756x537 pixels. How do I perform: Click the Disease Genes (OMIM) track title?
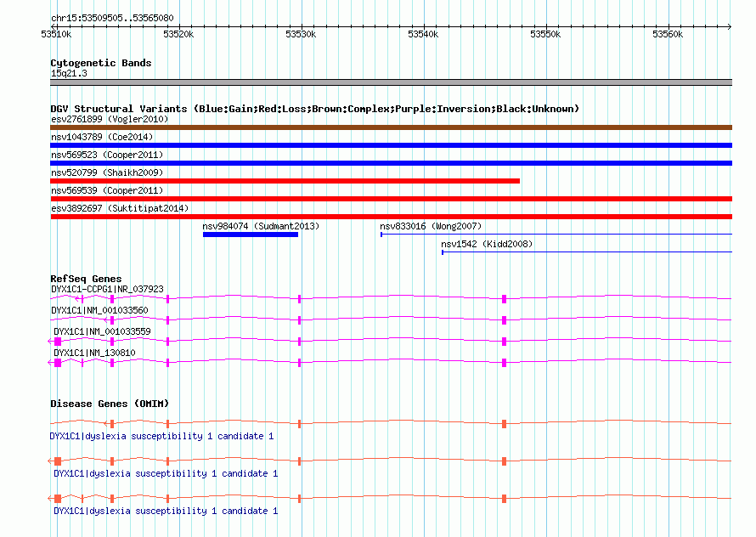coord(110,404)
